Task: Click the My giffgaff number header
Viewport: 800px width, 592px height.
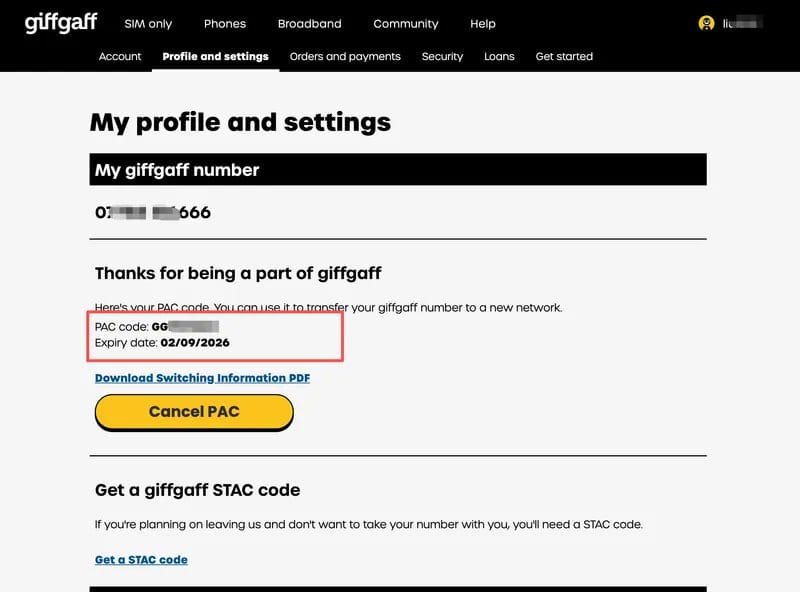Action: [x=398, y=169]
